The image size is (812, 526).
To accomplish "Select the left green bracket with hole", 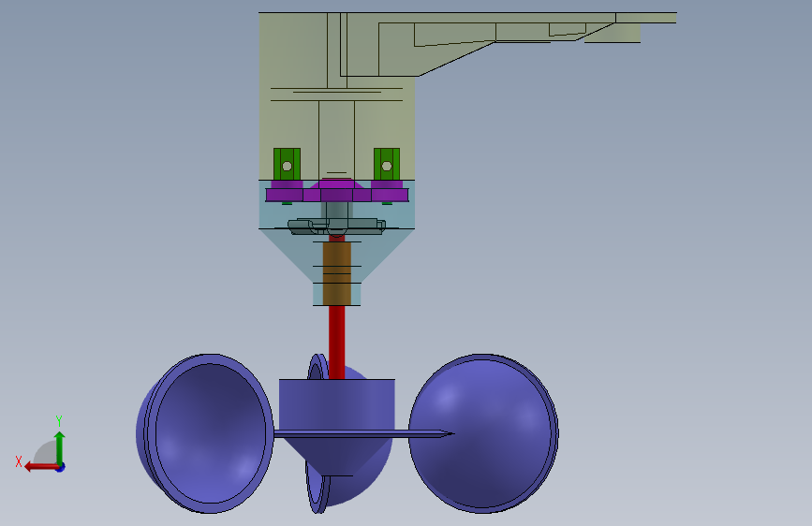I will click(287, 164).
